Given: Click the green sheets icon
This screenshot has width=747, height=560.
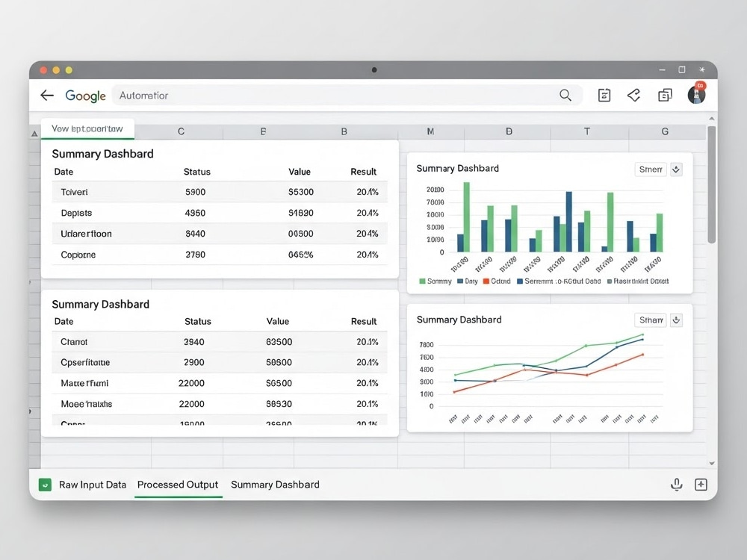Looking at the screenshot, I should pos(45,485).
